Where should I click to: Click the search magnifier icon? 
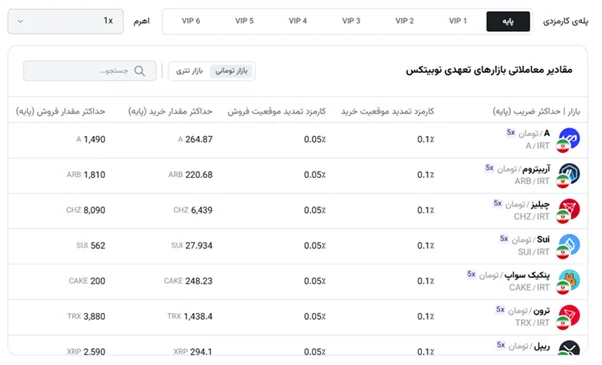139,71
